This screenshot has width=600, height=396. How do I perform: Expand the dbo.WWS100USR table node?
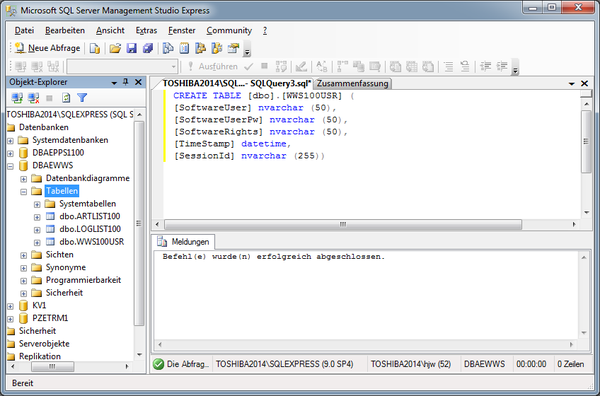(x=37, y=243)
